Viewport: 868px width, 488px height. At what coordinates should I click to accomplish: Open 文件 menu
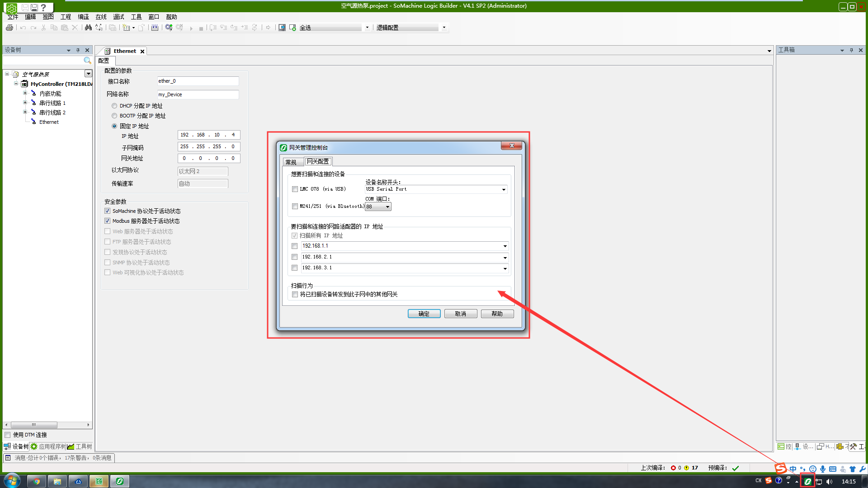point(13,17)
